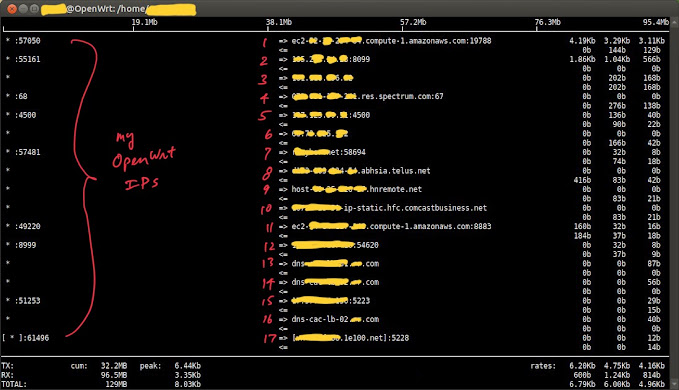
Task: Maximize the OpenWrt terminal window
Action: coord(34,9)
